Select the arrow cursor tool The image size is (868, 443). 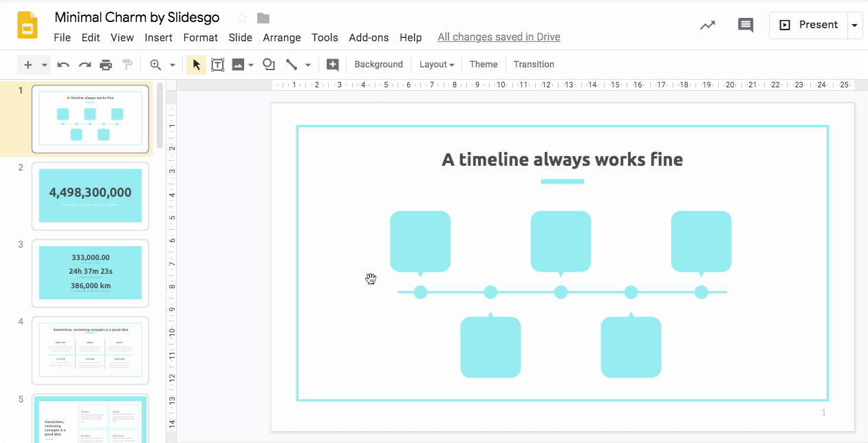point(196,65)
